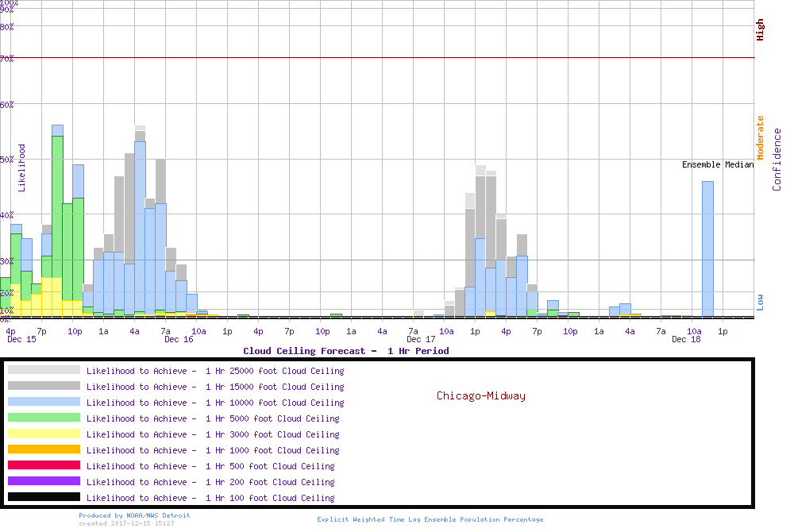Select the Dec 18 date axis label
This screenshot has width=794, height=532.
point(686,340)
